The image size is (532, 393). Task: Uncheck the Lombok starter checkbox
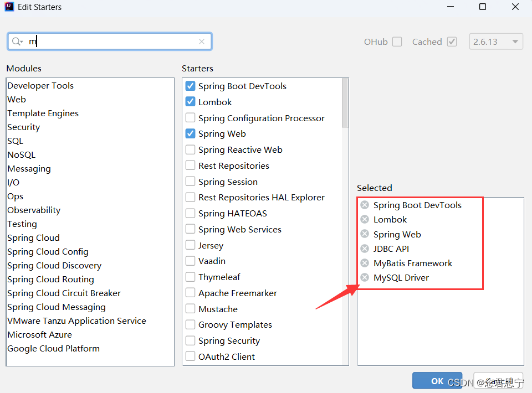(x=190, y=102)
